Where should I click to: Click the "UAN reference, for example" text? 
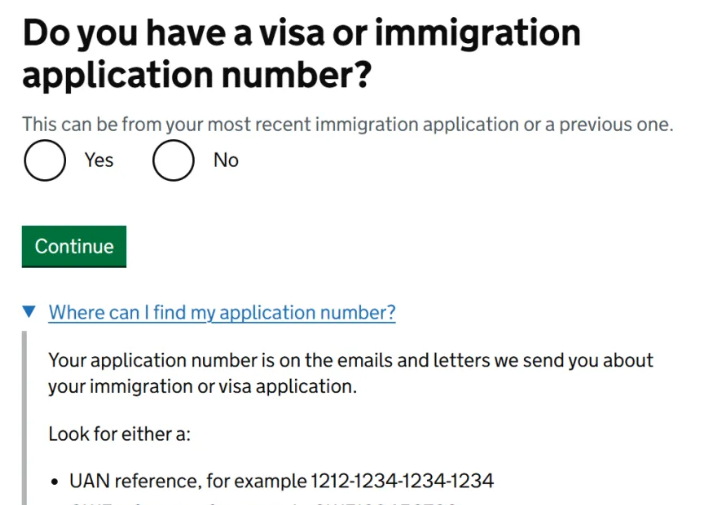[187, 481]
